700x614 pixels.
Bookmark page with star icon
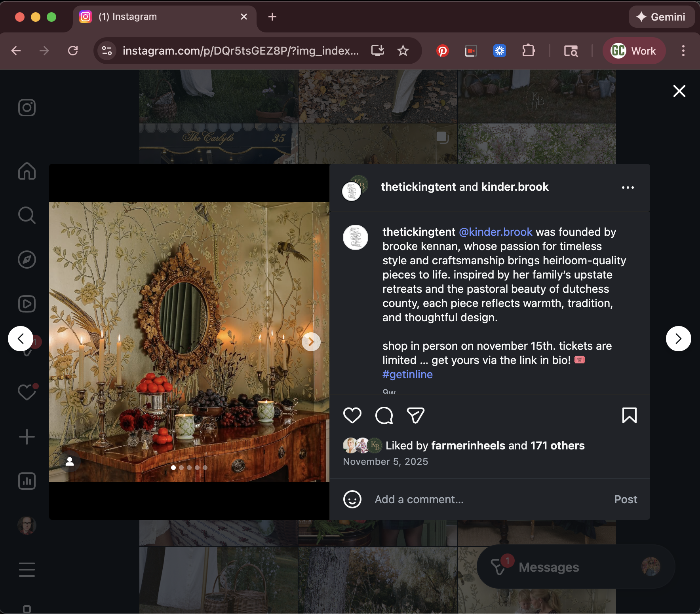click(x=403, y=51)
